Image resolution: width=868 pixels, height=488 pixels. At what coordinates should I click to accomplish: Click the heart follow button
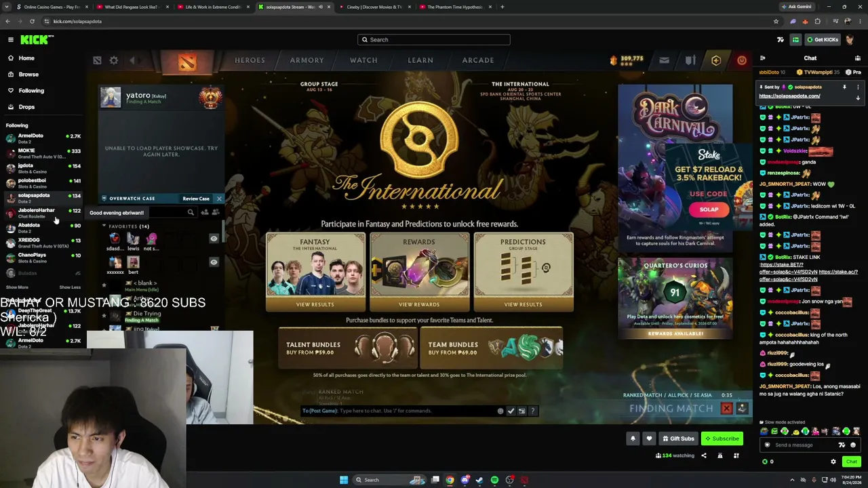(649, 439)
